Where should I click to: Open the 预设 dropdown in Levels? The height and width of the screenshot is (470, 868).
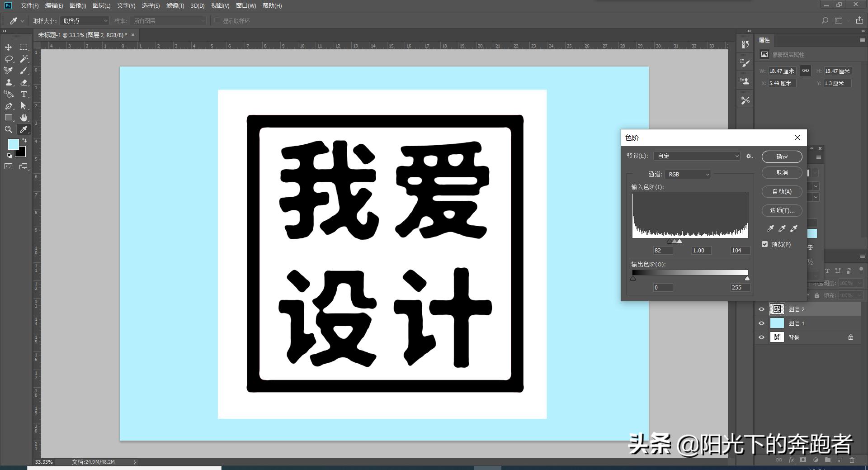click(x=696, y=156)
